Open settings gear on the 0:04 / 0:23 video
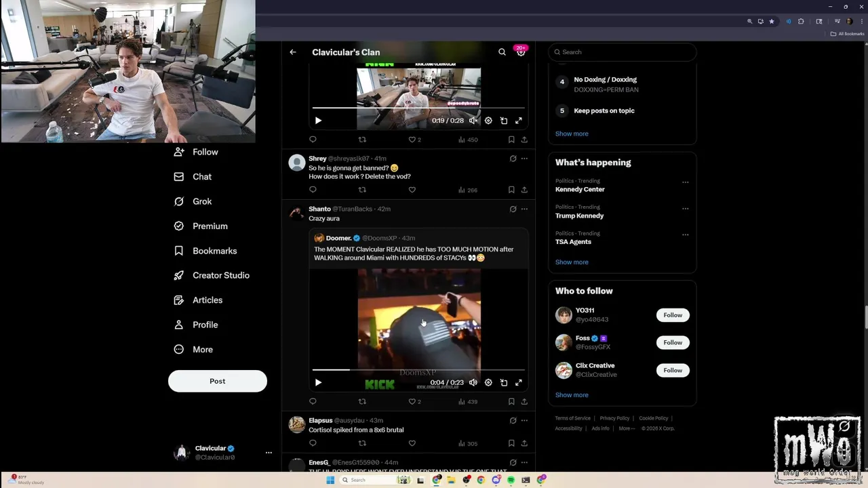The height and width of the screenshot is (488, 868). tap(488, 383)
